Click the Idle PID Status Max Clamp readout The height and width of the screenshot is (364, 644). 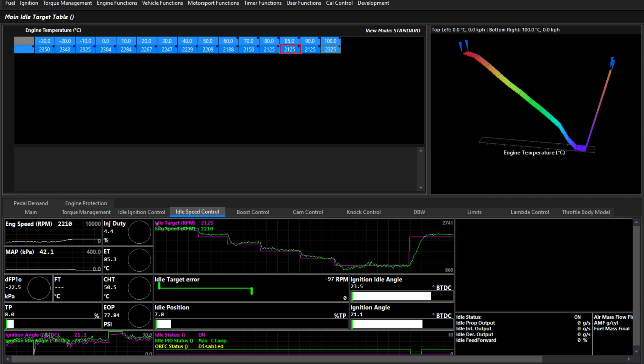[x=191, y=341]
